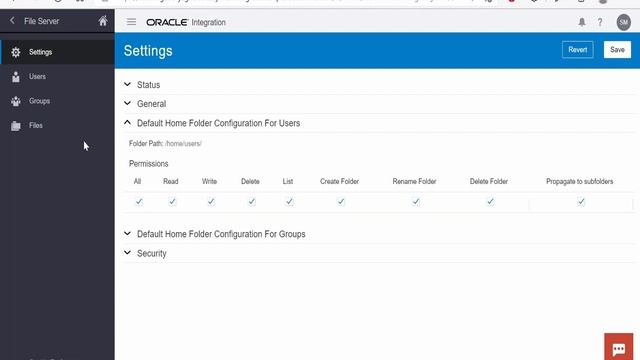
Task: Open the help question mark
Action: click(x=600, y=22)
